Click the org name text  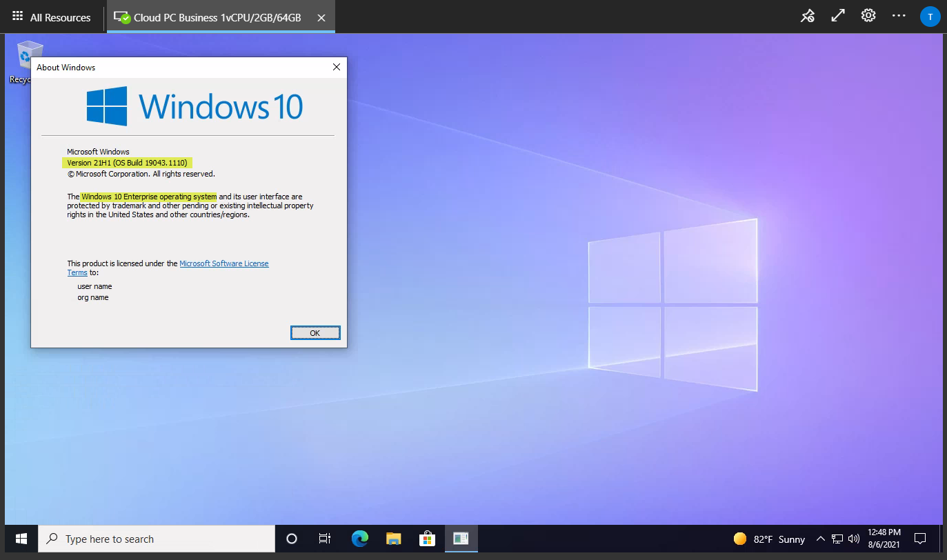93,297
